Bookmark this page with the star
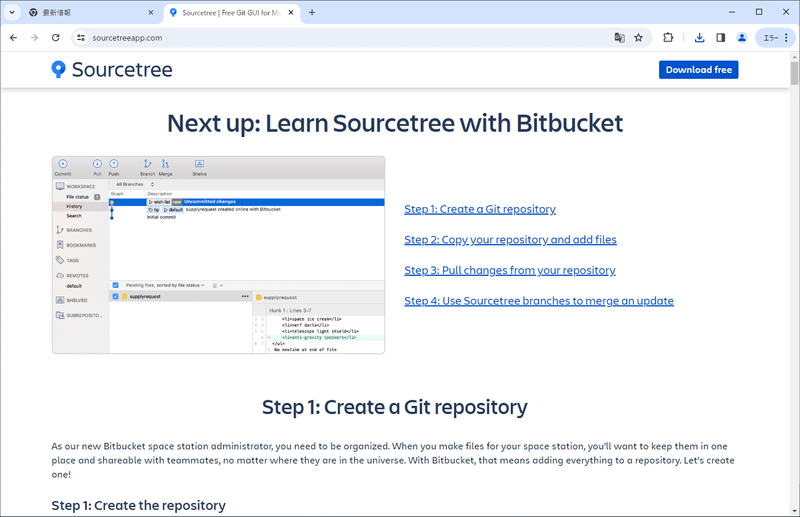Viewport: 800px width, 517px height. coord(638,38)
